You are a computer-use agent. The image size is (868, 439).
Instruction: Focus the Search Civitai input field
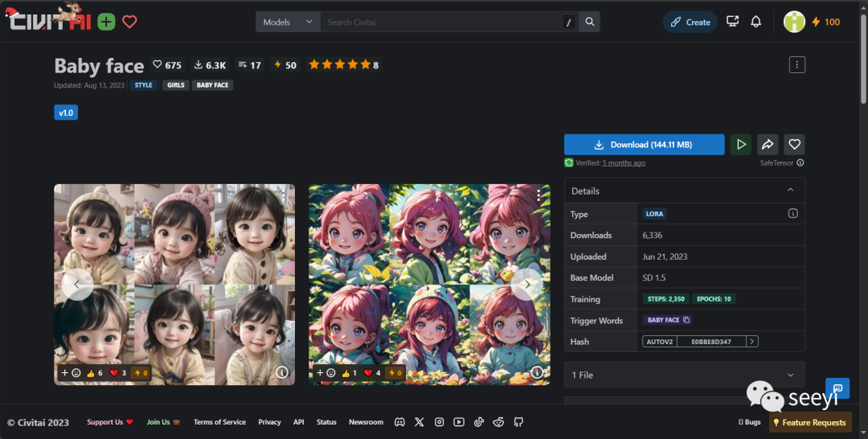point(440,23)
